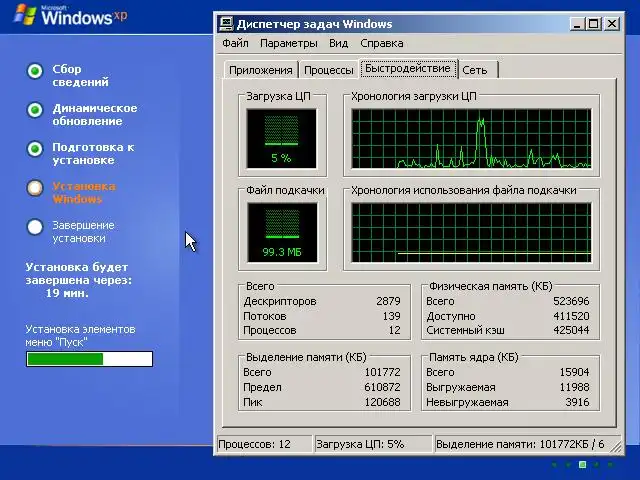Click the Потоков value 139
Viewport: 640px width, 480px height.
point(391,316)
